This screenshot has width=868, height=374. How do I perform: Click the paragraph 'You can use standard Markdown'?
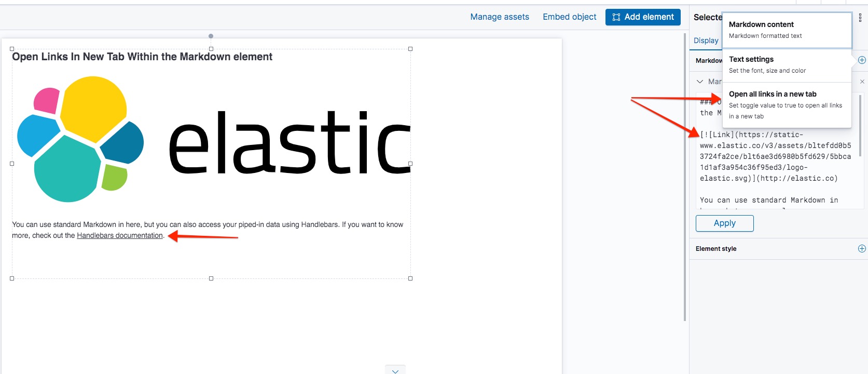tap(208, 230)
